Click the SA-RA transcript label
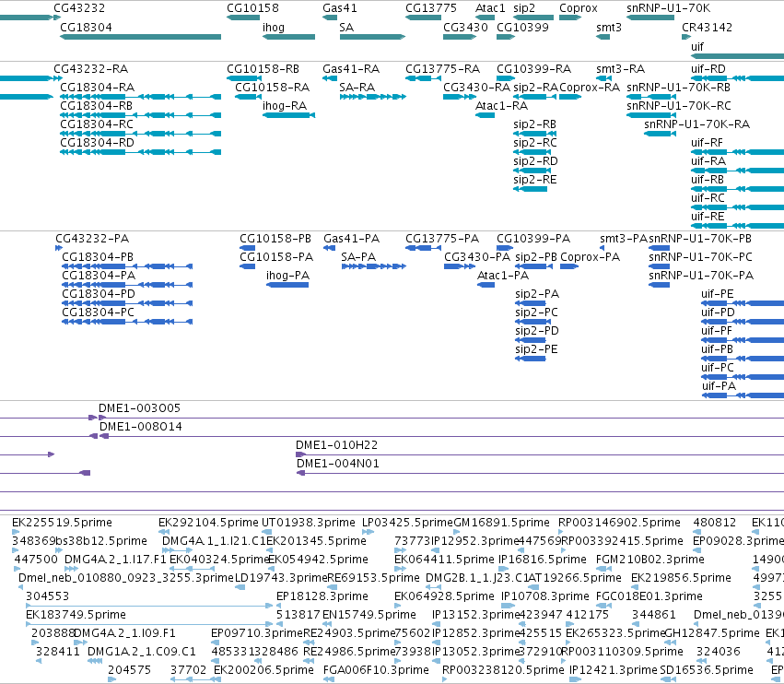Viewport: 784px width, 684px height. 357,87
